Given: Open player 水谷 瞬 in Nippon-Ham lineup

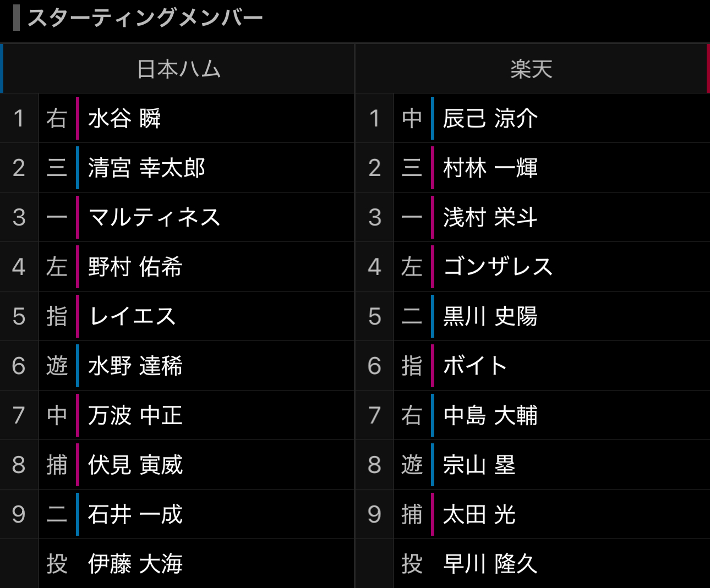Looking at the screenshot, I should [x=124, y=118].
